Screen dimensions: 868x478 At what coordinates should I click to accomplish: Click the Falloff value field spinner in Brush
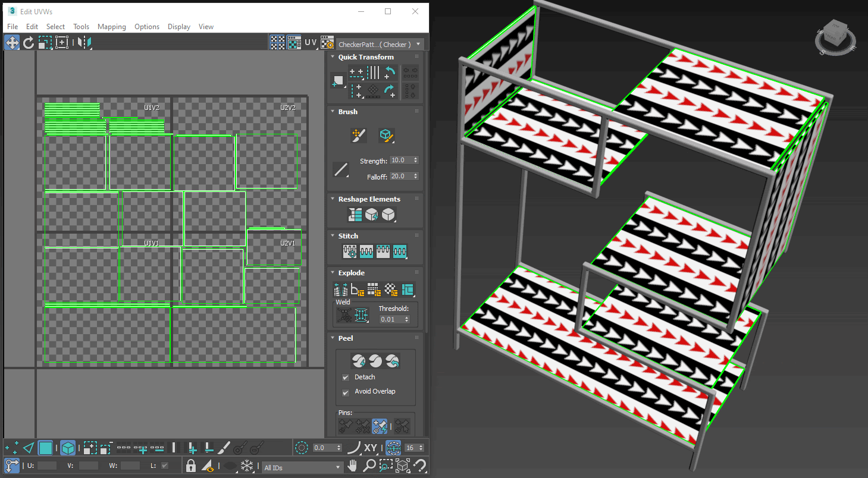415,176
